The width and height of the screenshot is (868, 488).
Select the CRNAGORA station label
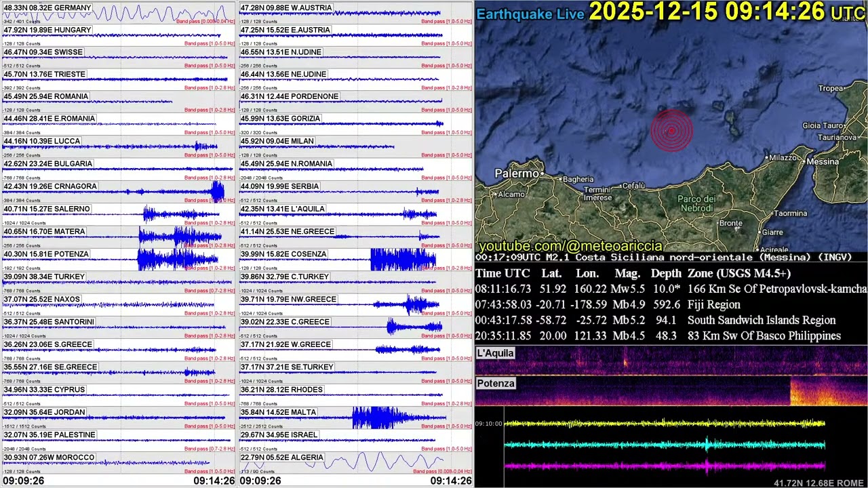click(x=50, y=186)
